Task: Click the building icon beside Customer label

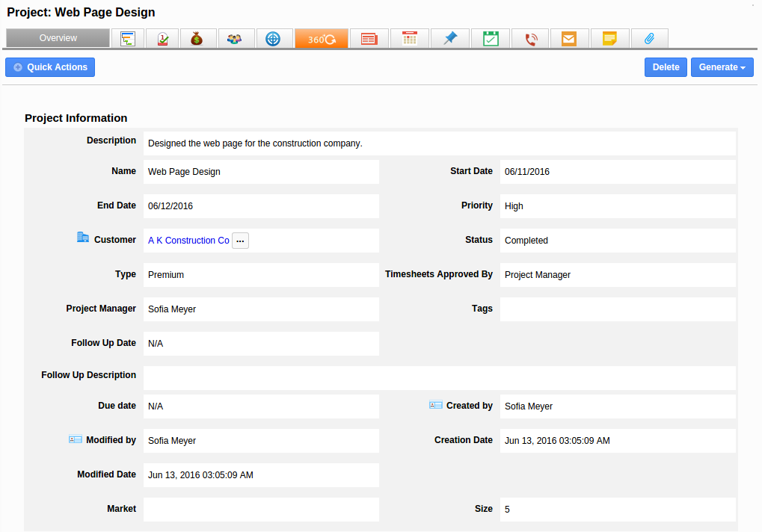Action: pyautogui.click(x=82, y=237)
